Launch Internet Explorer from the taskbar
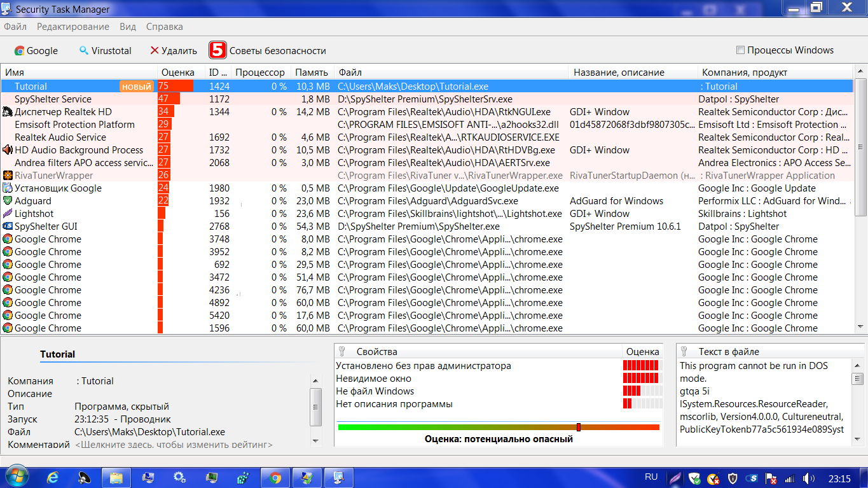This screenshot has height=488, width=868. pos(53,477)
